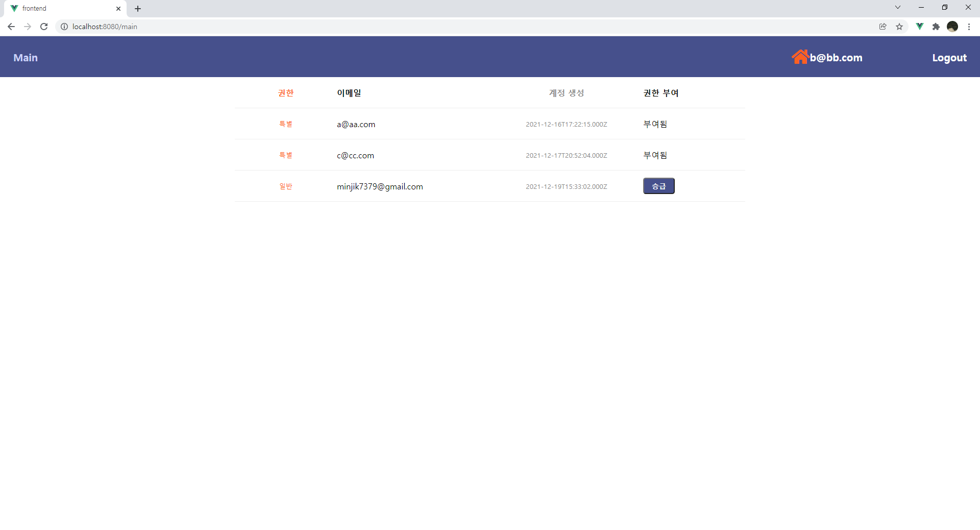Screen dimensions: 980x530
Task: Bookmark this page with the star icon
Action: pos(900,27)
